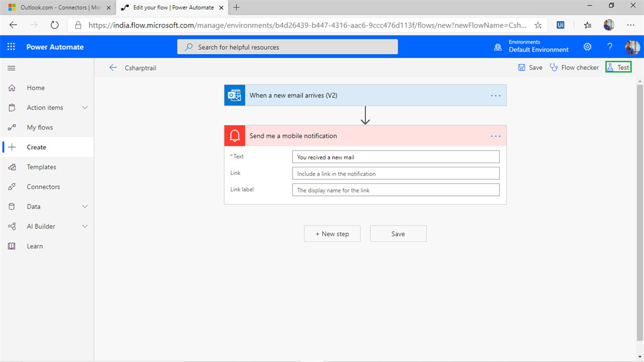Click the browser profile picture
Viewport: 644px width, 362px height.
[x=609, y=25]
